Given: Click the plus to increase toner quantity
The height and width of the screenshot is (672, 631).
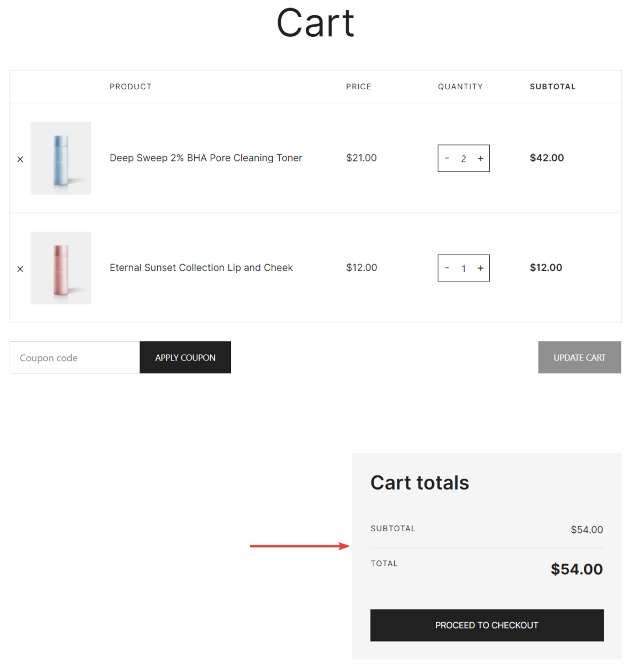Looking at the screenshot, I should coord(480,158).
